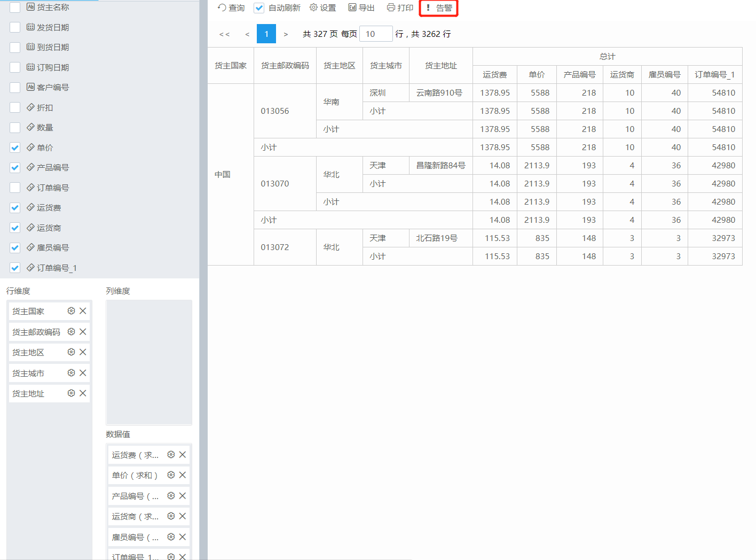Go to previous page with < button
Image resolution: width=756 pixels, height=560 pixels.
247,34
